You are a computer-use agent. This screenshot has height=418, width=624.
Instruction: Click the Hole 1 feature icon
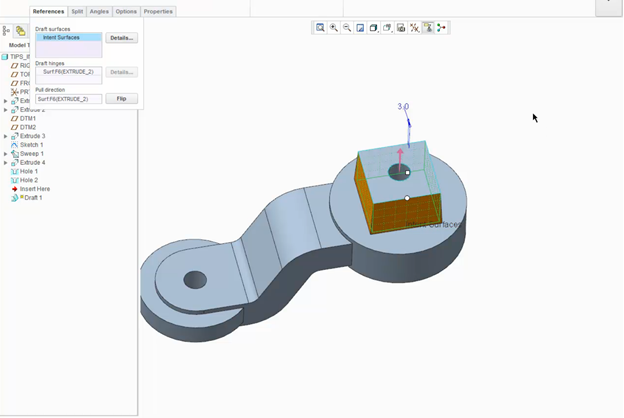pos(15,171)
